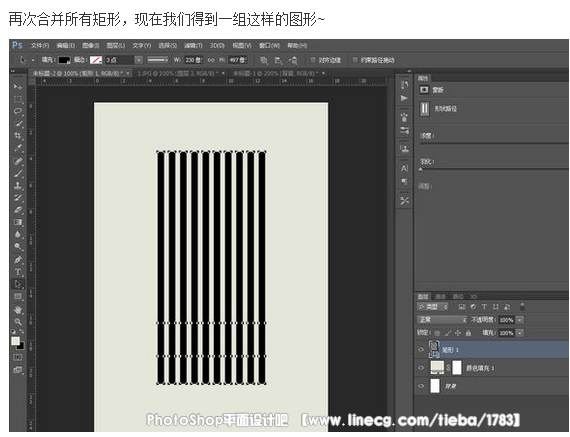Hide the 矩形 1 shape layer
570x437 pixels.
tap(421, 350)
